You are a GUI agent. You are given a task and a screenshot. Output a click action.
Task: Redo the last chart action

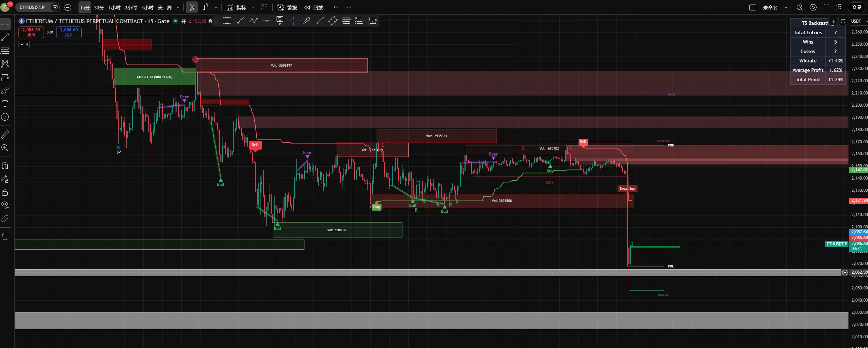pos(349,7)
